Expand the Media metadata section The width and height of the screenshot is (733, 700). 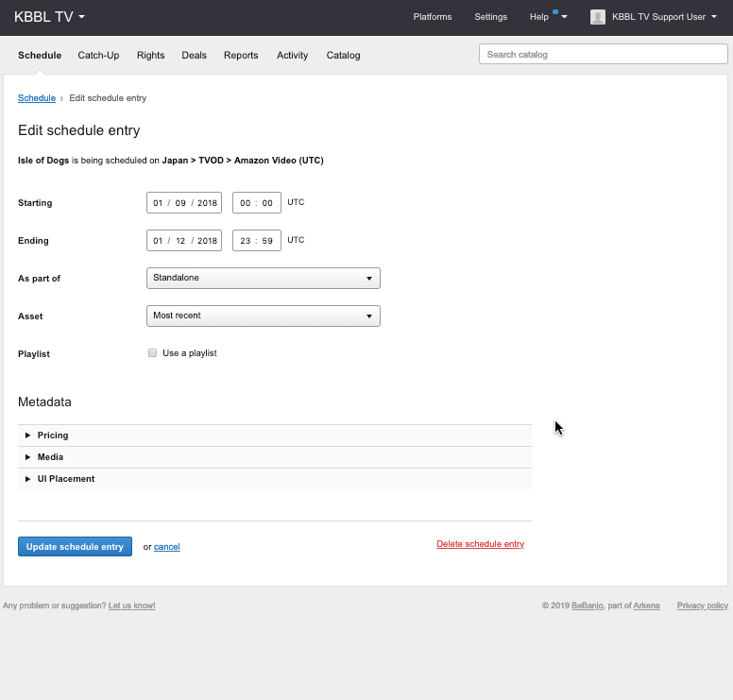[x=275, y=457]
